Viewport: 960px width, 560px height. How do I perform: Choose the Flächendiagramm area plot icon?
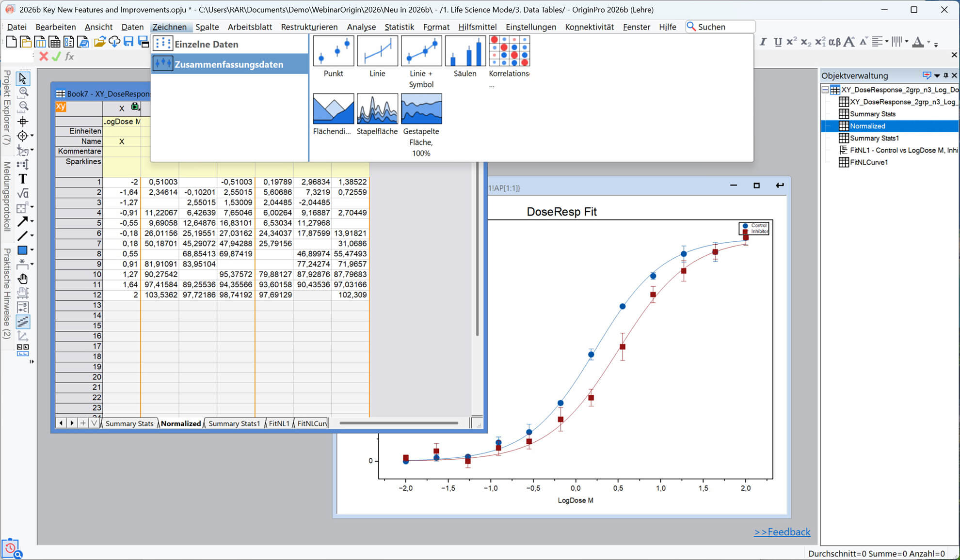coord(333,109)
